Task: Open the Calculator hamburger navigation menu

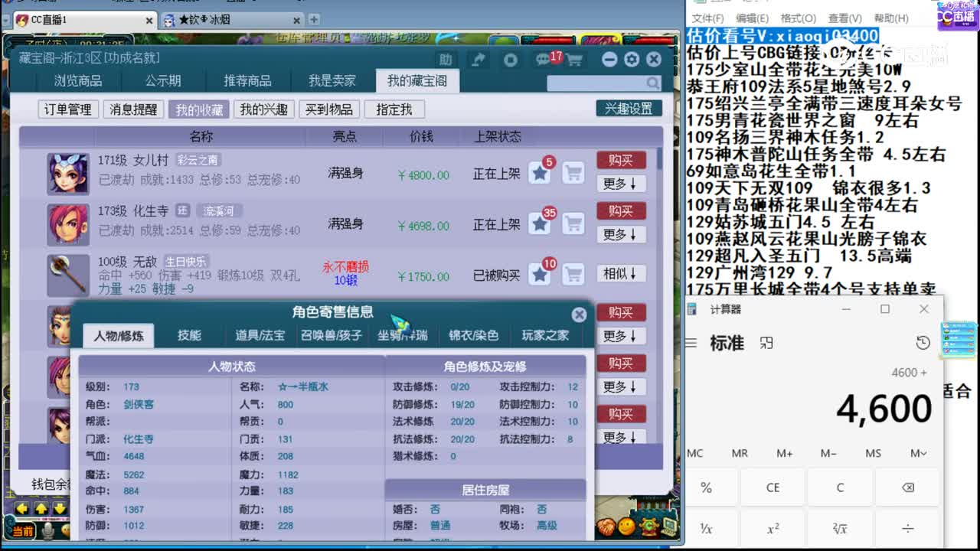Action: 691,343
